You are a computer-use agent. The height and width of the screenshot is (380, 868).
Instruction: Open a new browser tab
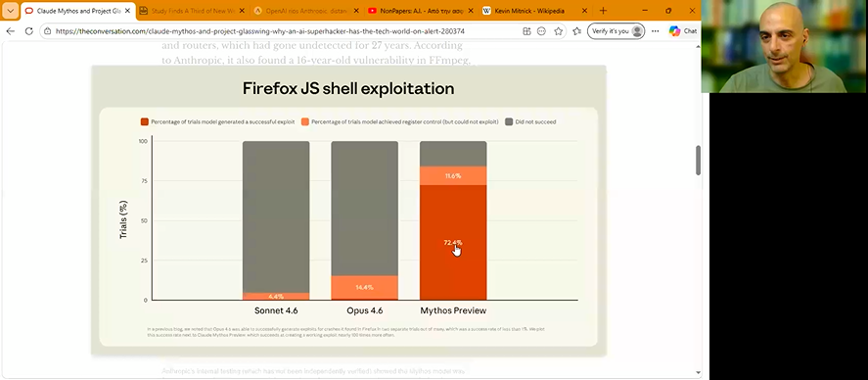pos(603,11)
